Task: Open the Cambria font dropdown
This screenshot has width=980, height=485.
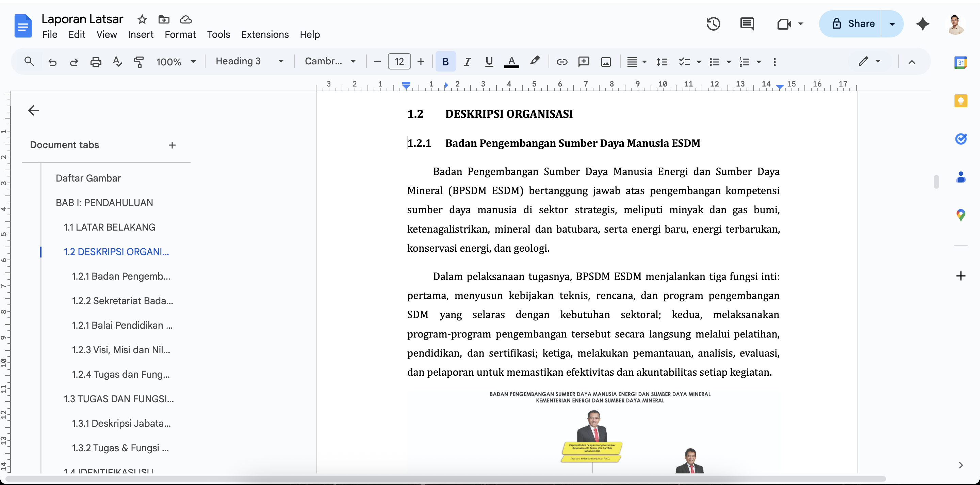Action: 330,61
